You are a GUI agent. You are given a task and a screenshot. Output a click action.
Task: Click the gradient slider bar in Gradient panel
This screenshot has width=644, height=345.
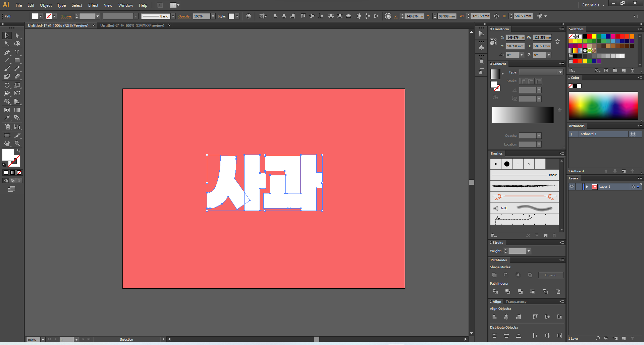pyautogui.click(x=523, y=115)
